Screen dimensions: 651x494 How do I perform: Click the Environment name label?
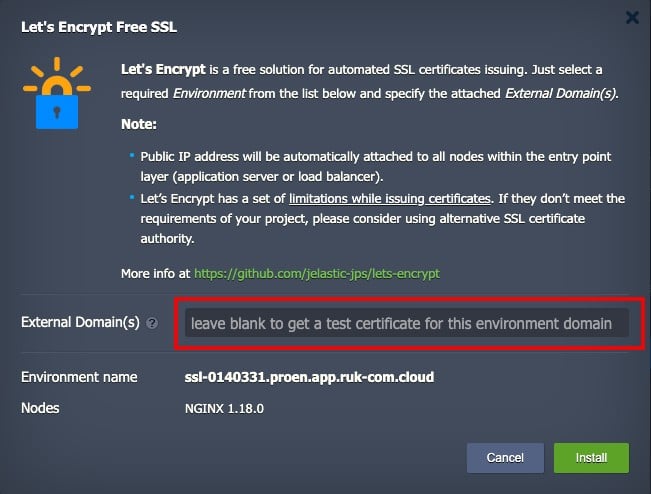click(x=79, y=377)
